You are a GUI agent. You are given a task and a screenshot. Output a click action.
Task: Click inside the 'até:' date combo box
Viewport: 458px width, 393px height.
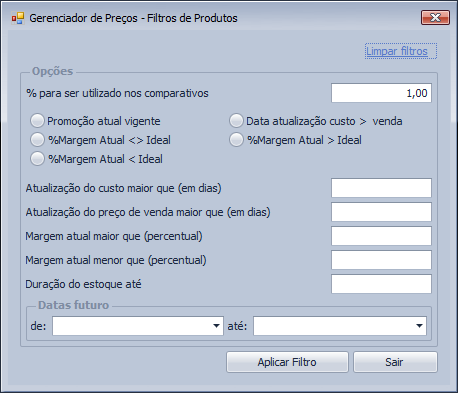[340, 326]
